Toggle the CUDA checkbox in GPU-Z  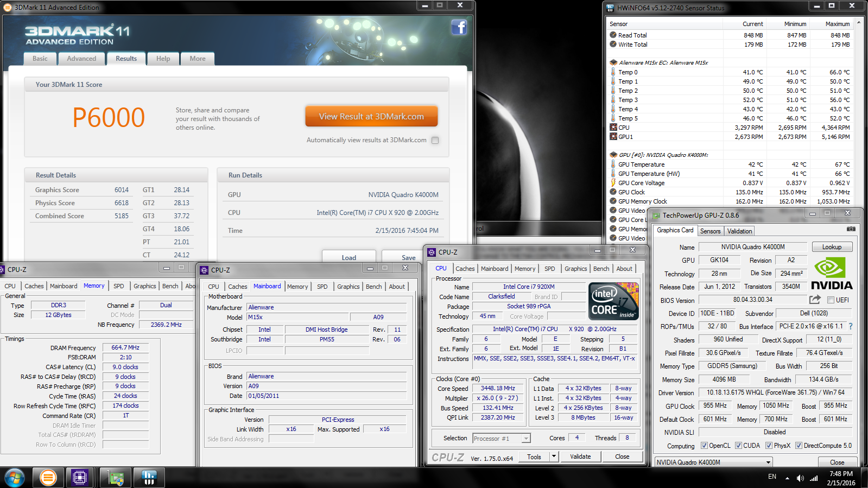coord(738,446)
